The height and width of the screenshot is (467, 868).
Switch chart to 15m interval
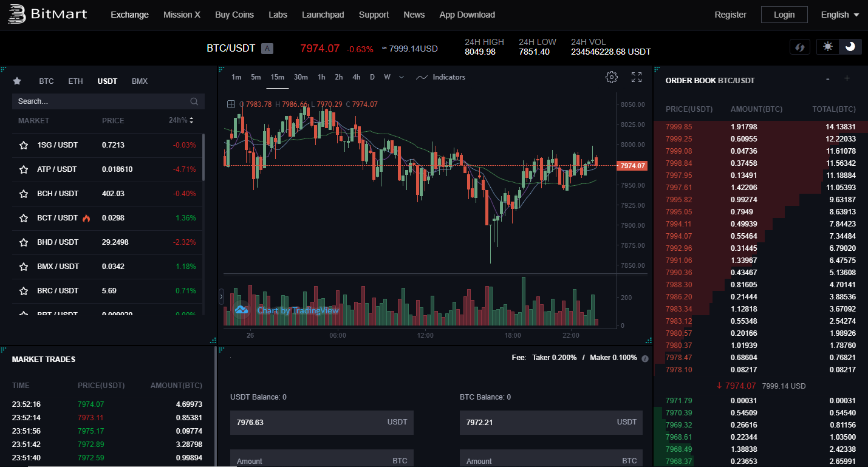[278, 77]
